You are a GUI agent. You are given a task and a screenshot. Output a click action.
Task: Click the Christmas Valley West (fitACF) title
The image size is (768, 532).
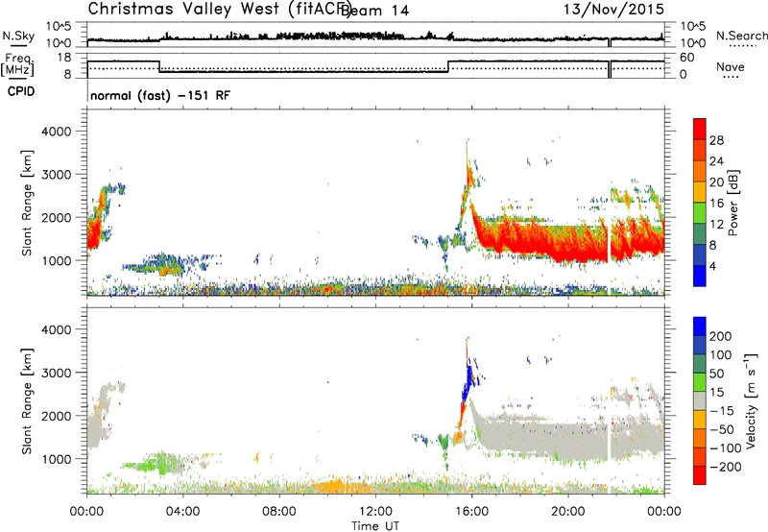219,10
